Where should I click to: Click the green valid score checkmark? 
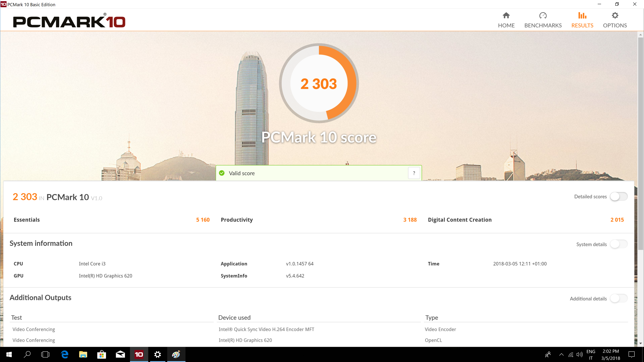[222, 173]
